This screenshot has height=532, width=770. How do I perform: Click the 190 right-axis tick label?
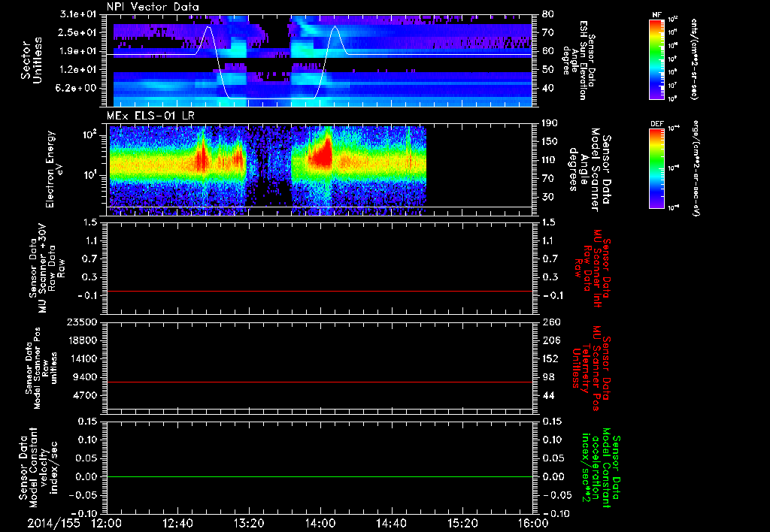550,123
